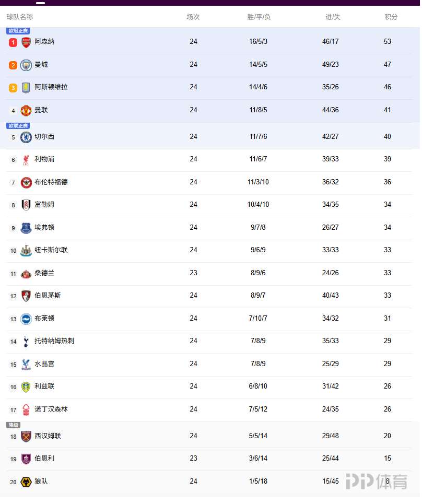Click the Manchester United crest icon

click(26, 111)
